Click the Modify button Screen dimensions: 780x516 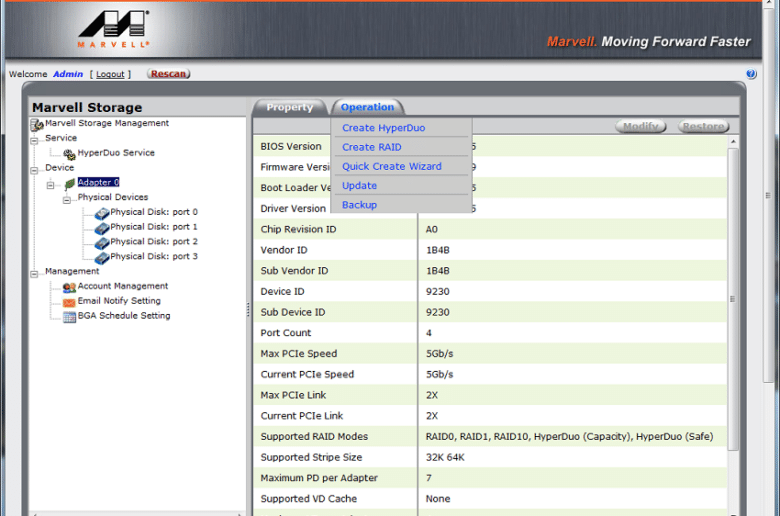tap(641, 126)
